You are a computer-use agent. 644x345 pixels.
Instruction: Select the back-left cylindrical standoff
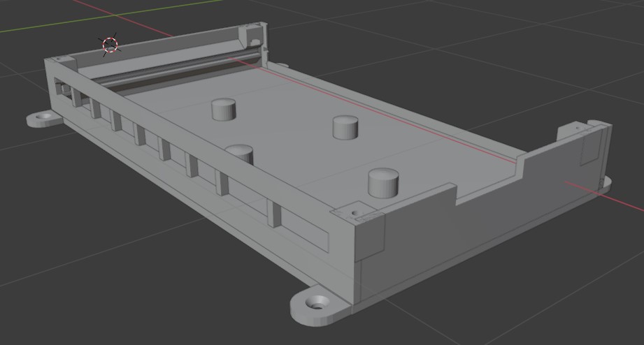[x=224, y=110]
